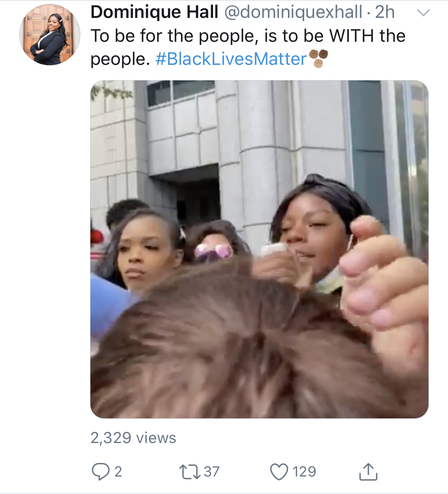
Task: Click the word "people." before the hashtag
Action: [120, 59]
